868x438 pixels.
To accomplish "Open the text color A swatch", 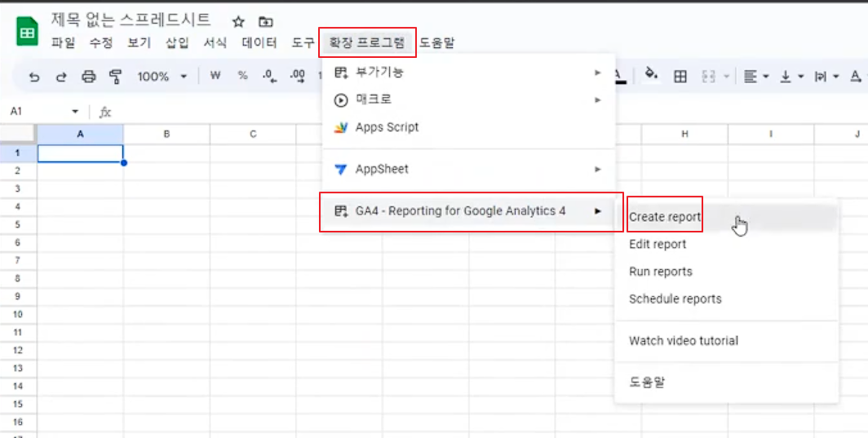I will coord(621,77).
